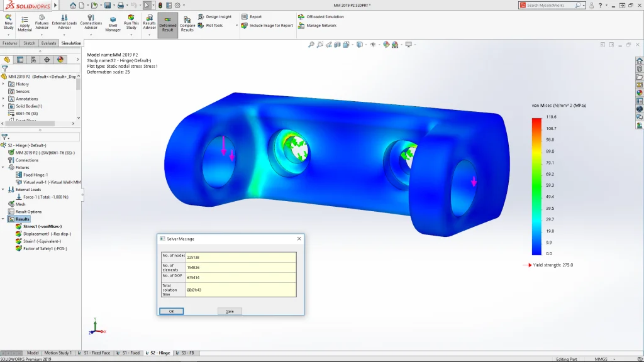Expand the History tree item
This screenshot has height=362, width=644.
pos(4,84)
